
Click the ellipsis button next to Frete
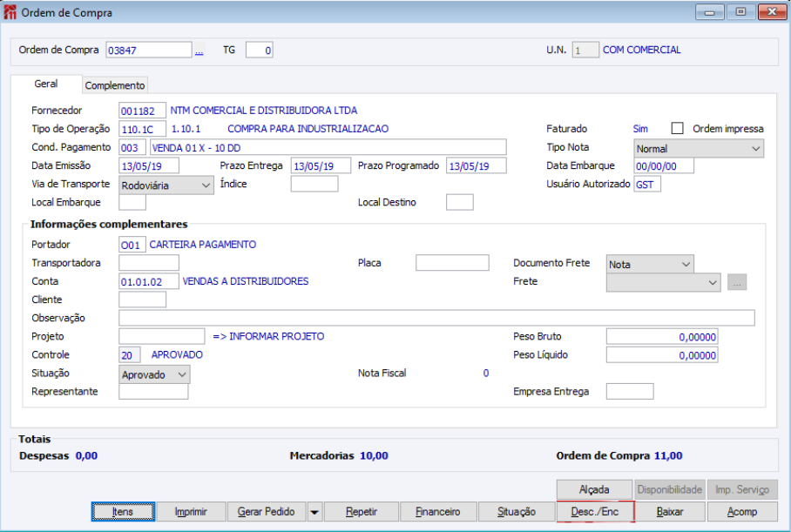737,282
